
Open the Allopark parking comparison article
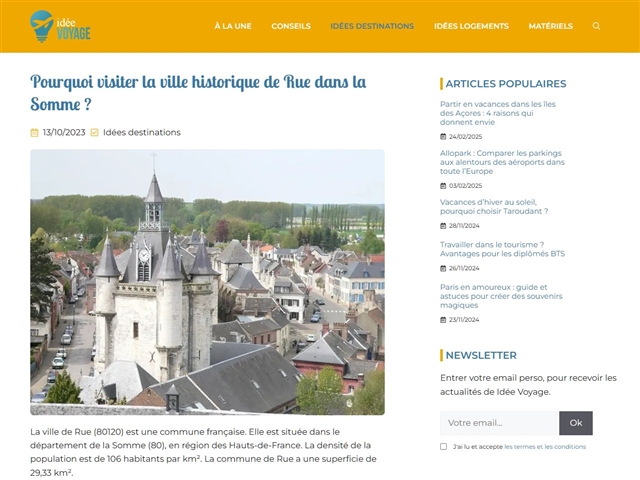pyautogui.click(x=502, y=161)
